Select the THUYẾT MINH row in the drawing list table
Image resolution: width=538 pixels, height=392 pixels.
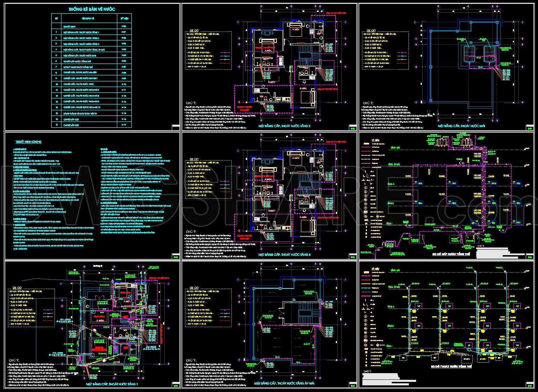tap(91, 26)
